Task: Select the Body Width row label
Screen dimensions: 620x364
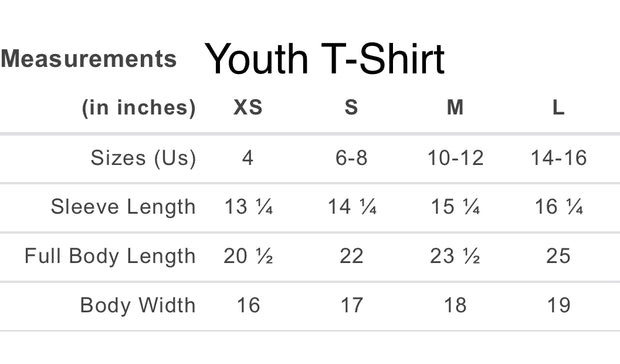Action: coord(138,305)
